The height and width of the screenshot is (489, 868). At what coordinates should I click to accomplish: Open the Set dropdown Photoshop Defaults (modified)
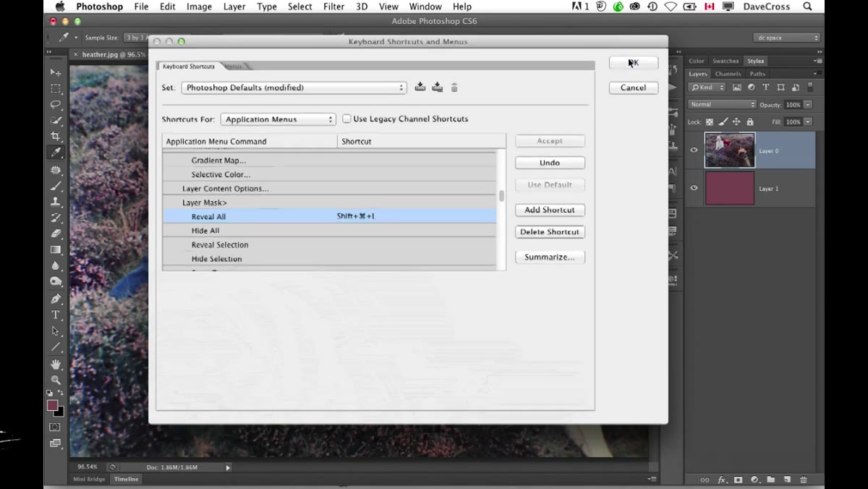[x=294, y=88]
